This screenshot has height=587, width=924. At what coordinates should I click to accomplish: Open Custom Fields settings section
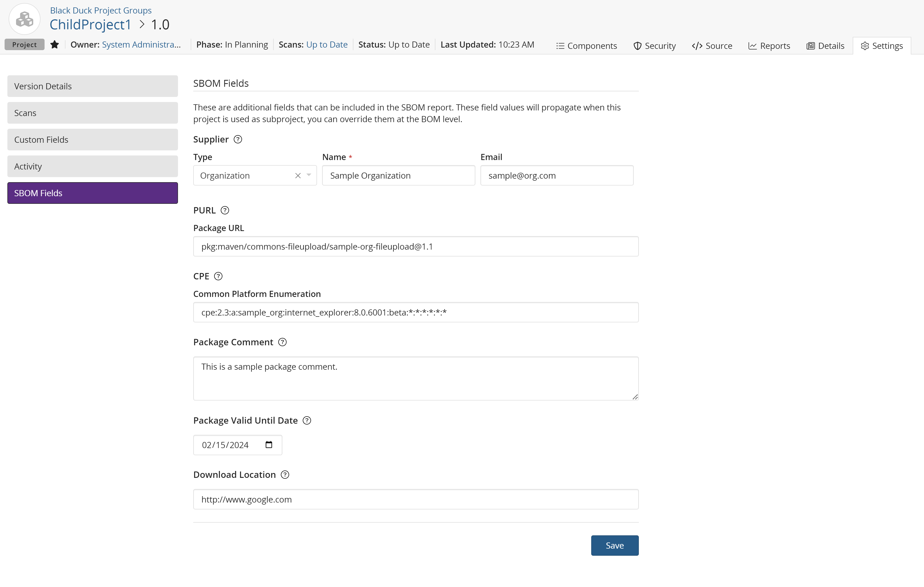pos(92,139)
